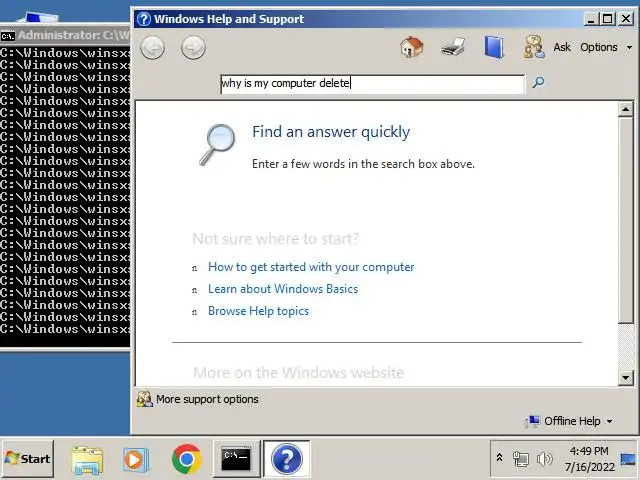Open Windows Media Player from taskbar
640x480 pixels.
pos(136,459)
